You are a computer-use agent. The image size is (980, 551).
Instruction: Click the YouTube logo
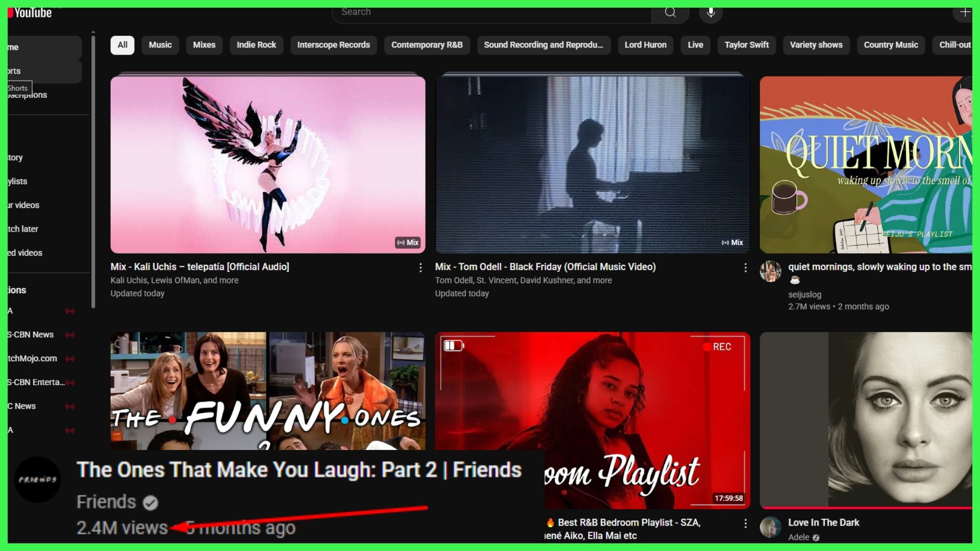tap(31, 13)
